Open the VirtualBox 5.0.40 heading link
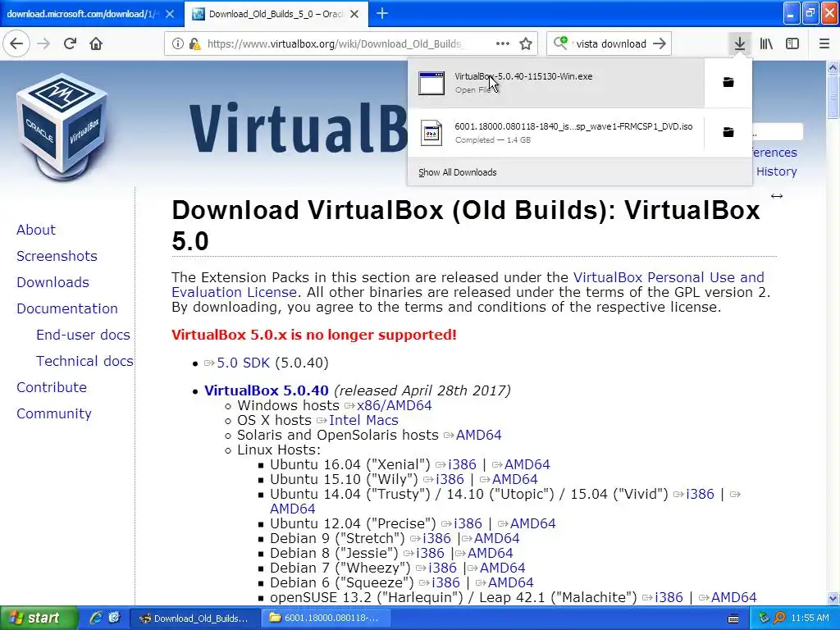This screenshot has width=840, height=630. (x=267, y=390)
